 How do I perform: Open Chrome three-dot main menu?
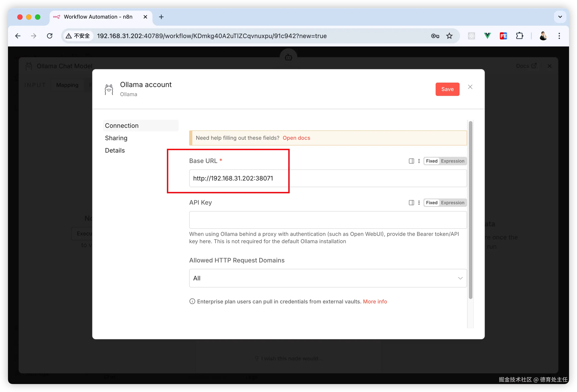coord(559,36)
